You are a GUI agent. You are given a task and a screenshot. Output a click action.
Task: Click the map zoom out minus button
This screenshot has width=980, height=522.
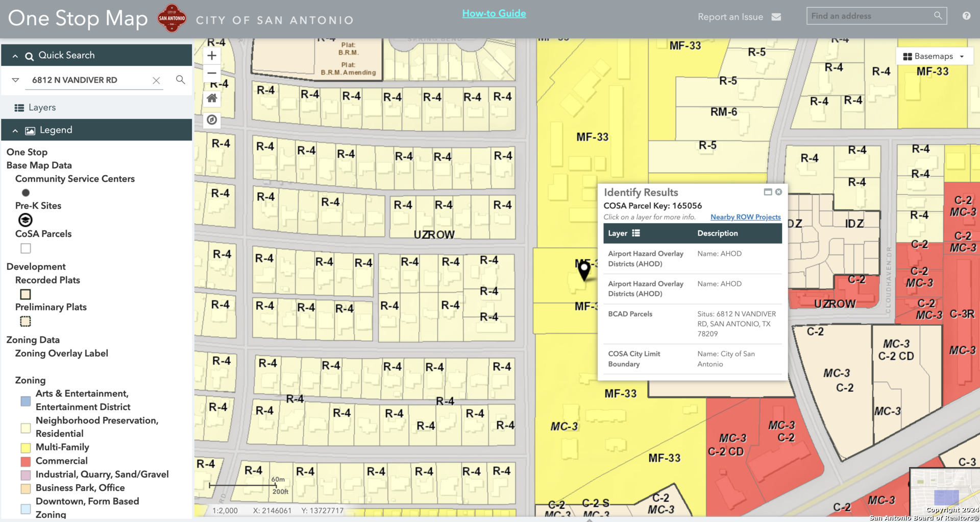pyautogui.click(x=212, y=73)
